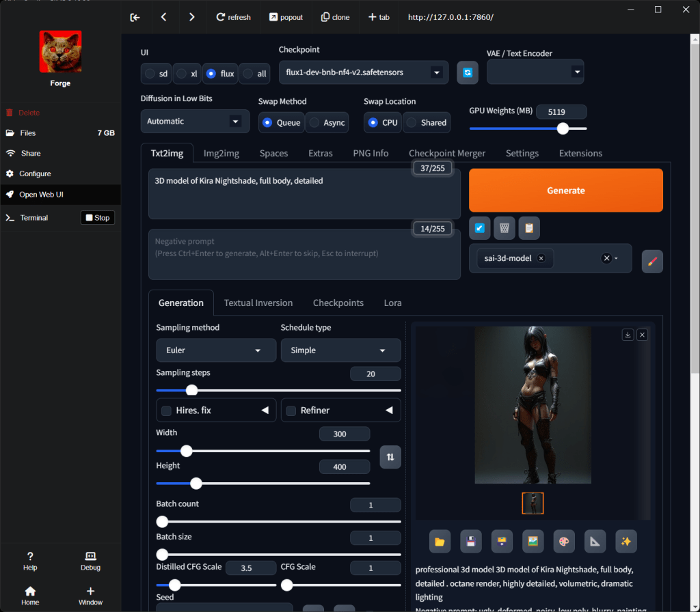Open the Lora tab
Image resolution: width=700 pixels, height=612 pixels.
[x=392, y=303]
